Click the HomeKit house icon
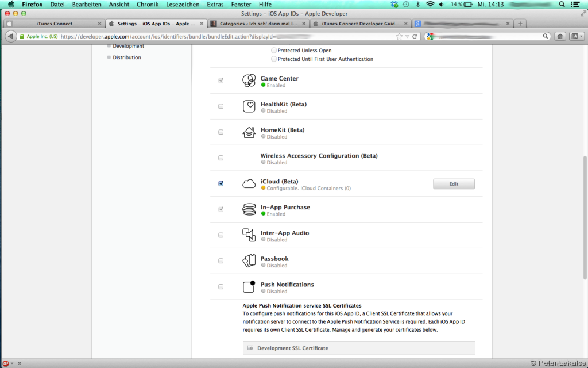588x368 pixels. point(249,132)
